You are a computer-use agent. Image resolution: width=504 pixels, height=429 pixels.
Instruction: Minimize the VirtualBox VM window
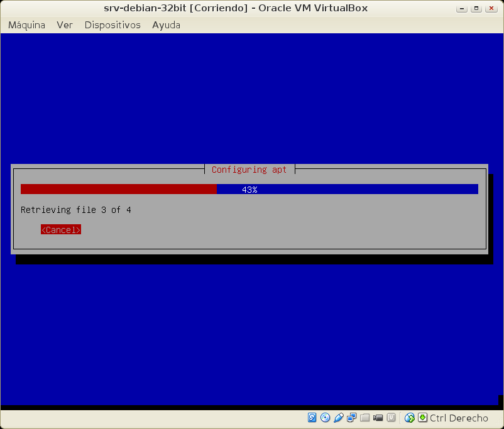(x=464, y=8)
